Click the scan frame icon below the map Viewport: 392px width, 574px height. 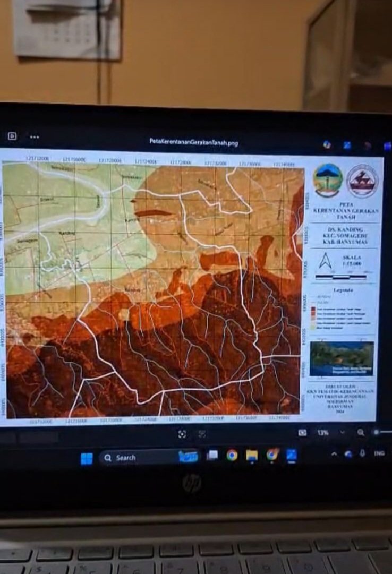coord(182,434)
